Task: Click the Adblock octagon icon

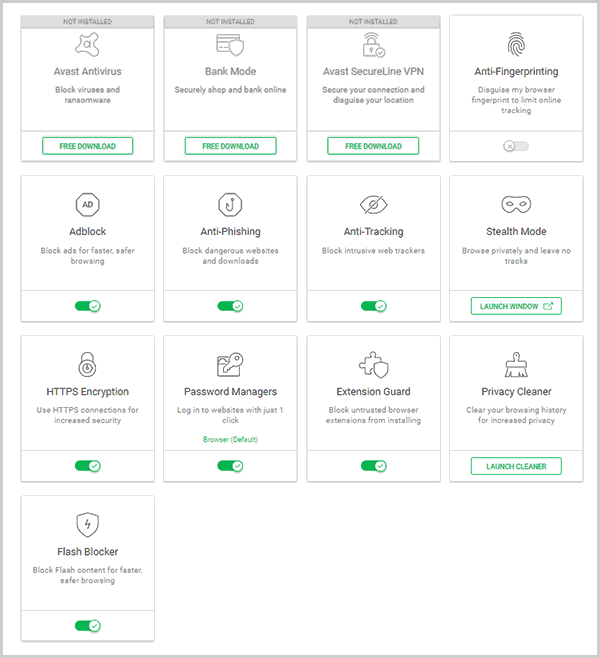Action: pyautogui.click(x=87, y=205)
